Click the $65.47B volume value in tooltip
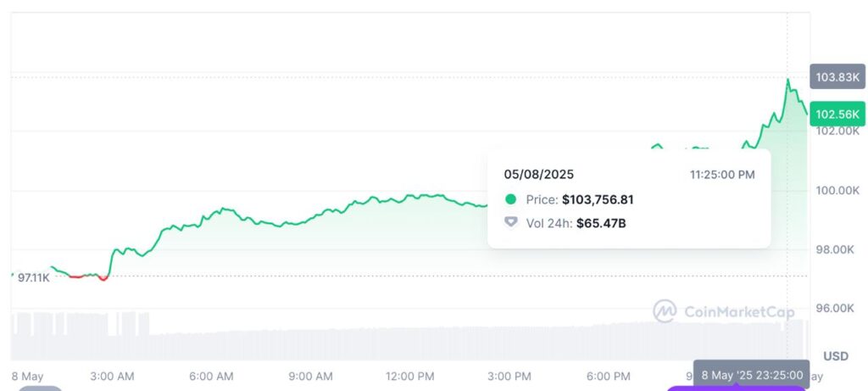 [601, 222]
